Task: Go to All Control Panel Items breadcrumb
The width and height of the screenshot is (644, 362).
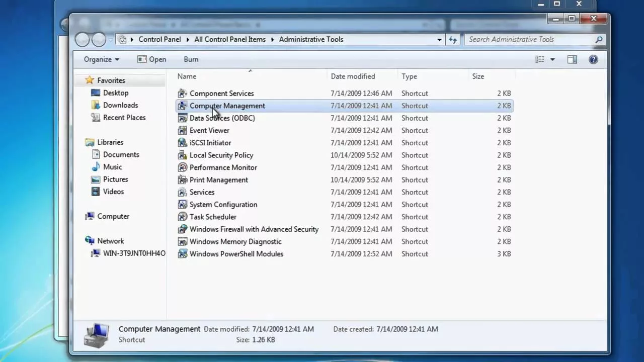Action: point(230,39)
